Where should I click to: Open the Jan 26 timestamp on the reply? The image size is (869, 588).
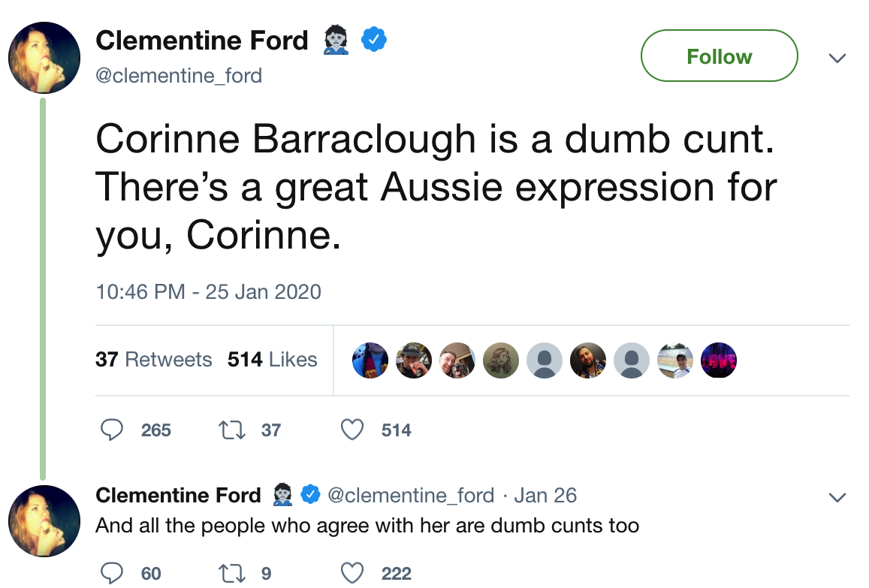(x=545, y=496)
